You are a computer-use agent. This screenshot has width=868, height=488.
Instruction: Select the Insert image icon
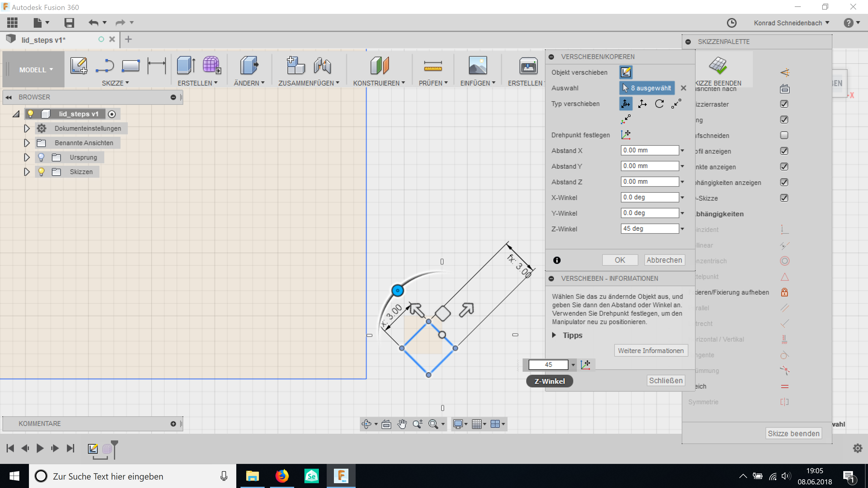(478, 65)
